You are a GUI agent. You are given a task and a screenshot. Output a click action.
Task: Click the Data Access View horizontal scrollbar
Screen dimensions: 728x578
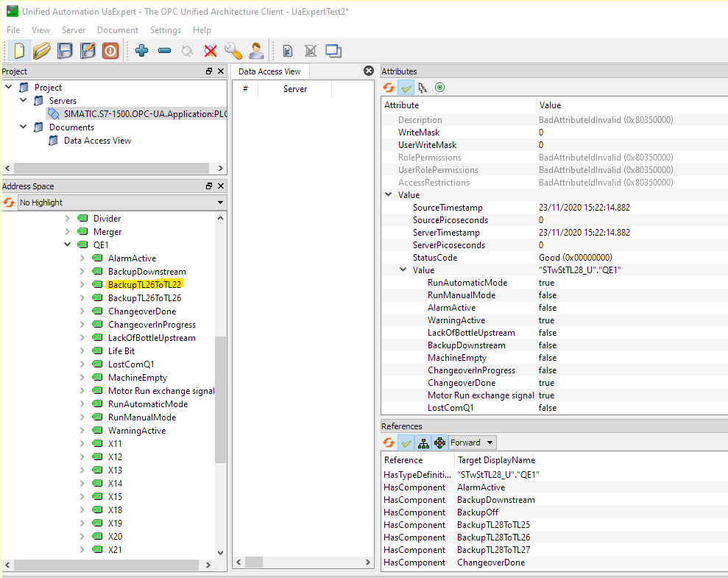[254, 563]
